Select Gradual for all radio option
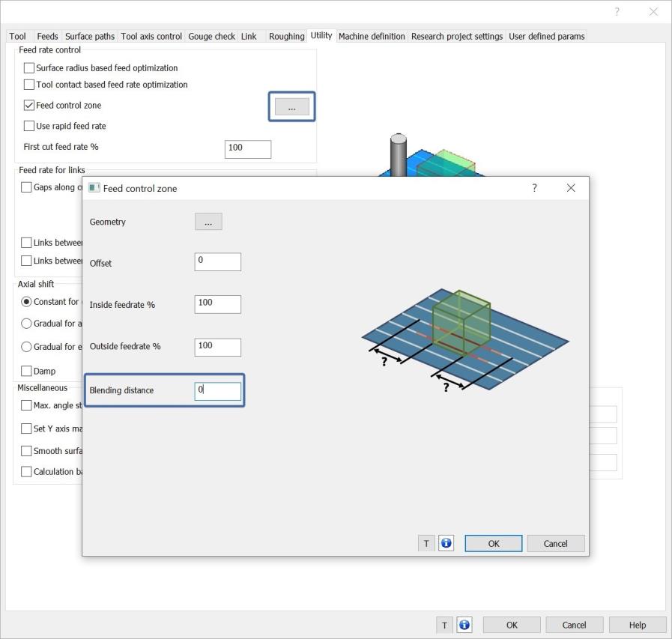This screenshot has height=639, width=672. pyautogui.click(x=26, y=323)
